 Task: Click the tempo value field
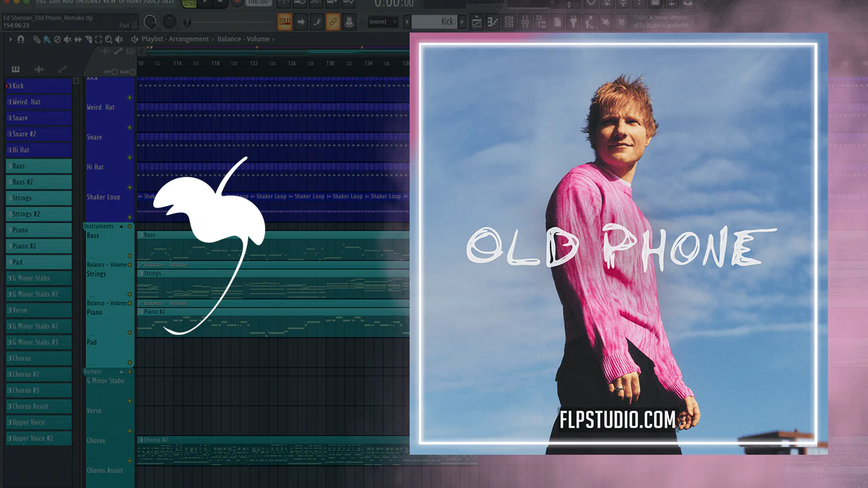(258, 3)
